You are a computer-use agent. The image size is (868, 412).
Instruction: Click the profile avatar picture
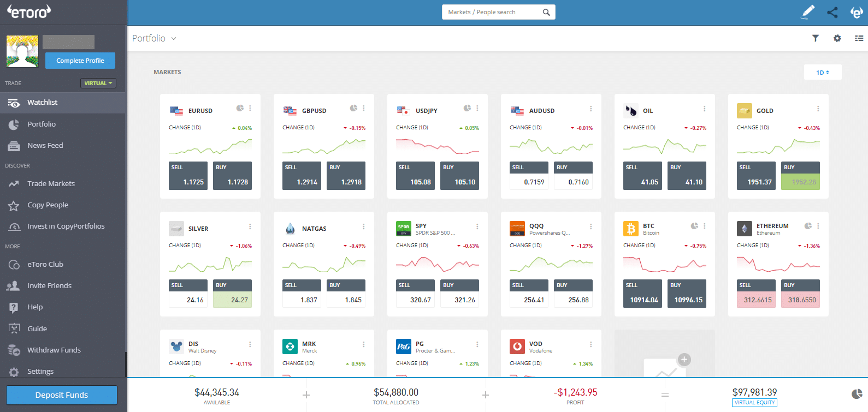(22, 51)
